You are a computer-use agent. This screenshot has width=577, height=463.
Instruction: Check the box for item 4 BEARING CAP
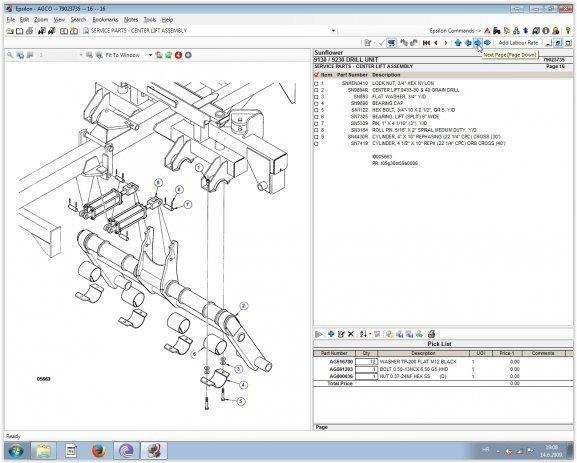click(x=316, y=104)
